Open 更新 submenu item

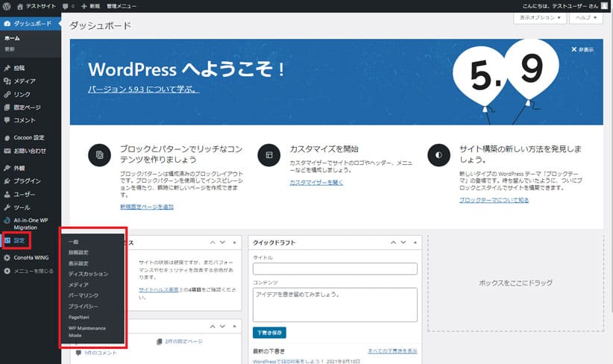(10, 49)
